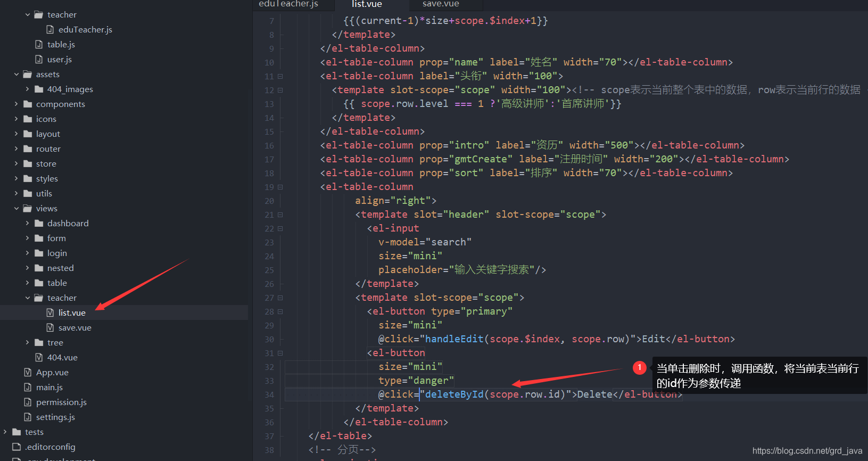Switch to the list.vue editor tab
This screenshot has height=461, width=868.
click(367, 4)
